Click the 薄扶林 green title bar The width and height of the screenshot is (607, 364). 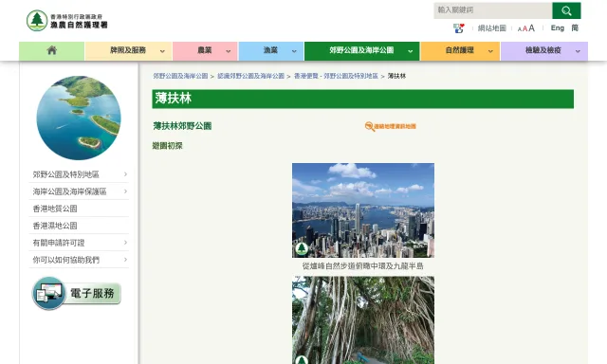tap(363, 99)
